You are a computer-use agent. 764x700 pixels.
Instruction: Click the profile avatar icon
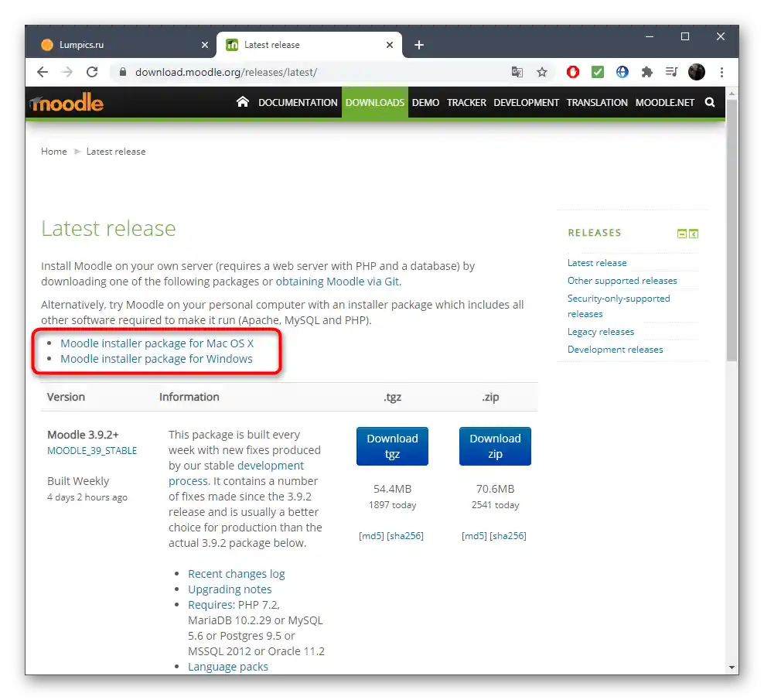coord(696,72)
